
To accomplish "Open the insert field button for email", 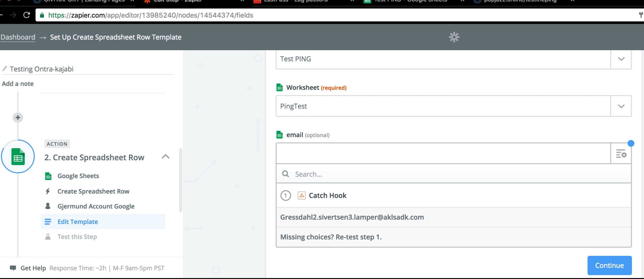I will coord(621,153).
